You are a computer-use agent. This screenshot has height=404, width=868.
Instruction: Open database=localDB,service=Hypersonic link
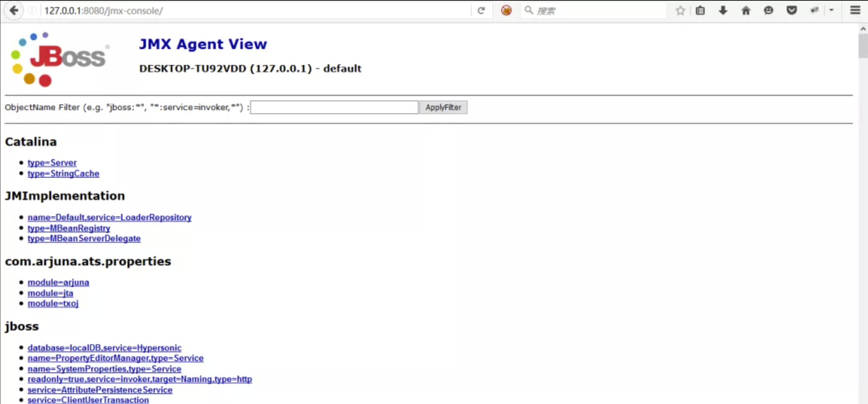click(104, 348)
